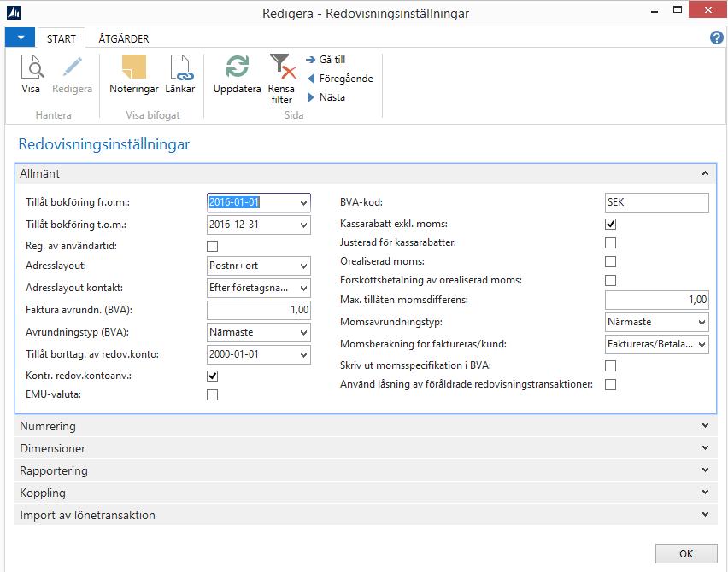Click the Dynamics NAV app icon in title bar
Viewport: 728px width, 572px height.
(x=14, y=13)
